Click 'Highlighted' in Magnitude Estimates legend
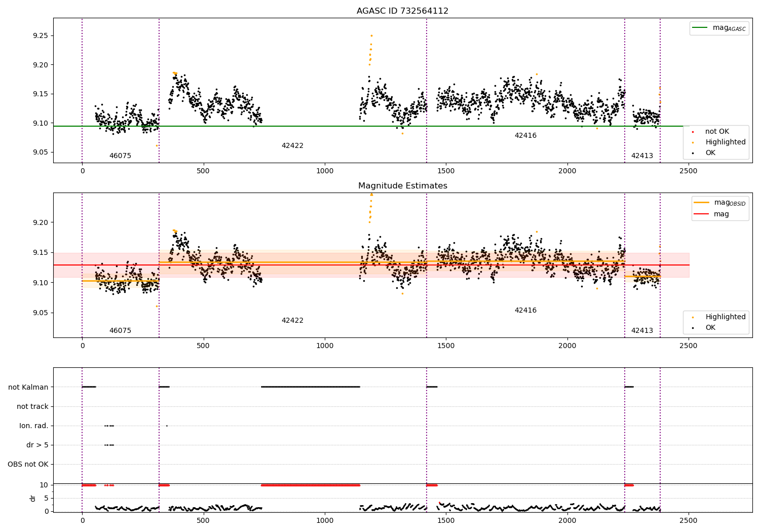Viewport: 760px width, 532px height. tap(725, 317)
